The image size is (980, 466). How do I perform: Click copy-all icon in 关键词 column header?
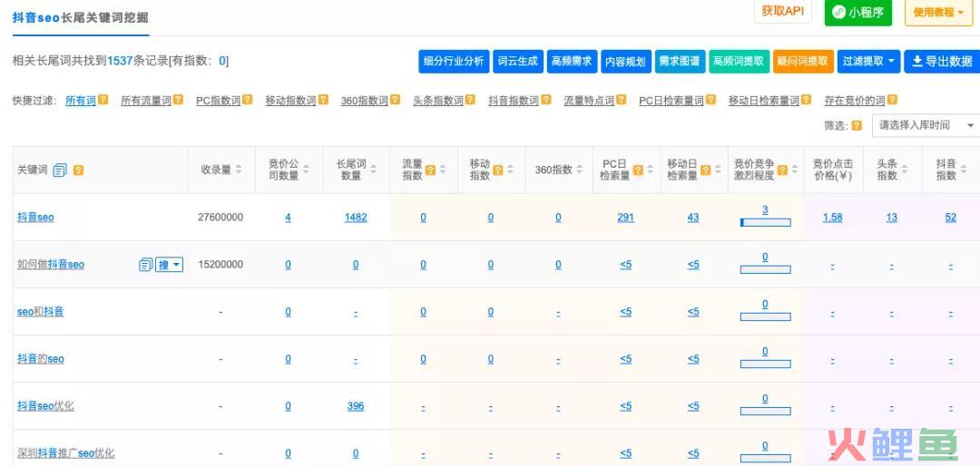coord(60,170)
